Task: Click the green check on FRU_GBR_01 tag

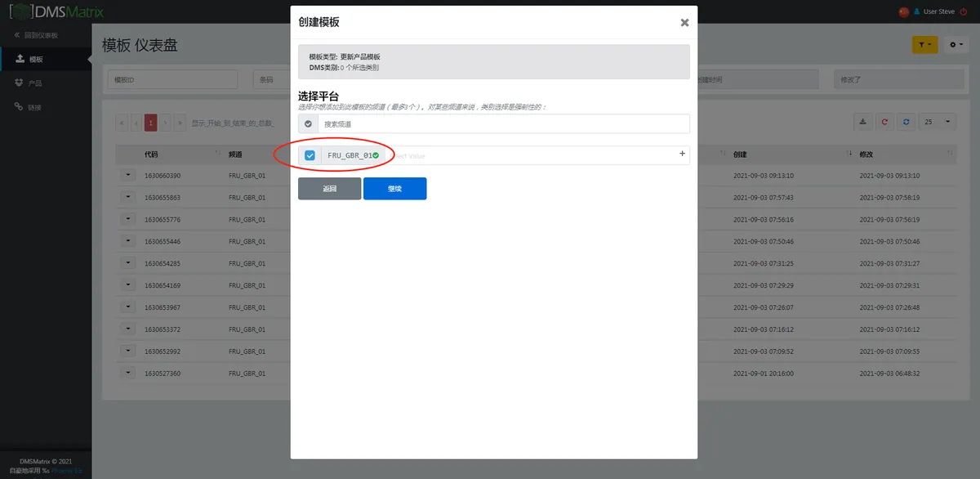Action: point(376,155)
